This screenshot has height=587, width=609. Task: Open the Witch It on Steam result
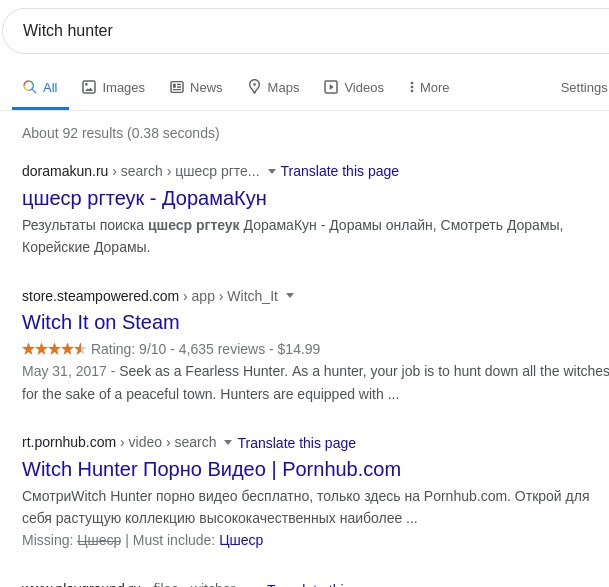click(101, 322)
